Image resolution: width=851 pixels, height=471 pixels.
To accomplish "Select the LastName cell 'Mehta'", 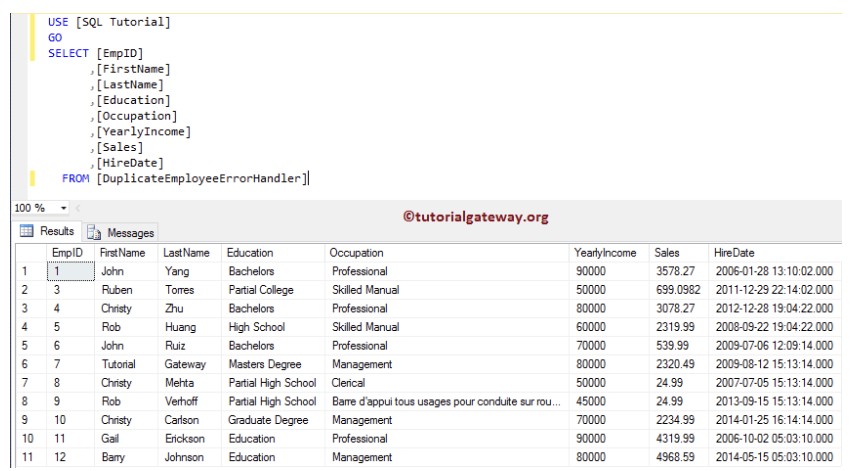I will click(x=190, y=383).
